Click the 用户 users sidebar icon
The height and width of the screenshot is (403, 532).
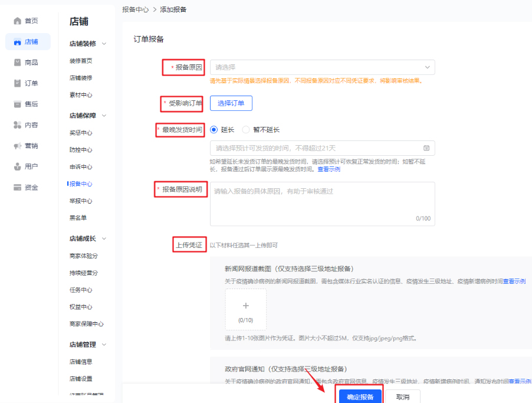tap(22, 166)
